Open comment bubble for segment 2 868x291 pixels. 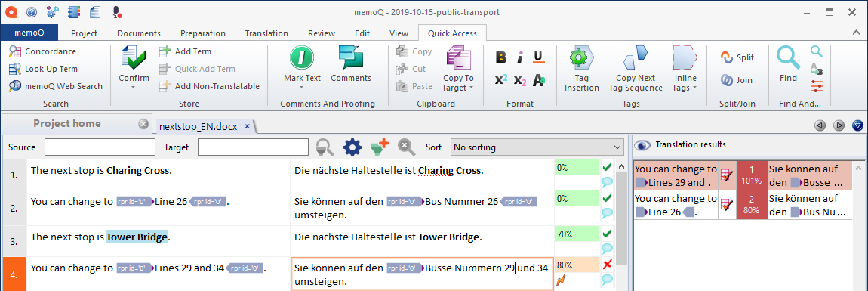[x=608, y=212]
